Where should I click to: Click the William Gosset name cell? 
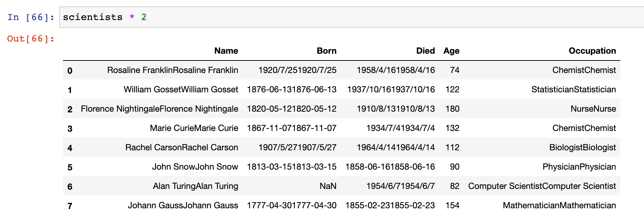(x=181, y=89)
